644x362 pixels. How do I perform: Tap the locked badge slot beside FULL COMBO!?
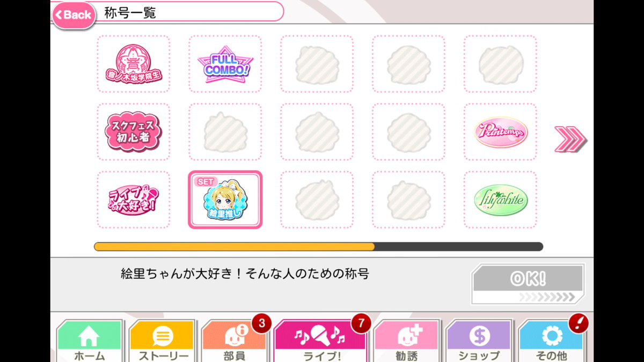tap(317, 64)
